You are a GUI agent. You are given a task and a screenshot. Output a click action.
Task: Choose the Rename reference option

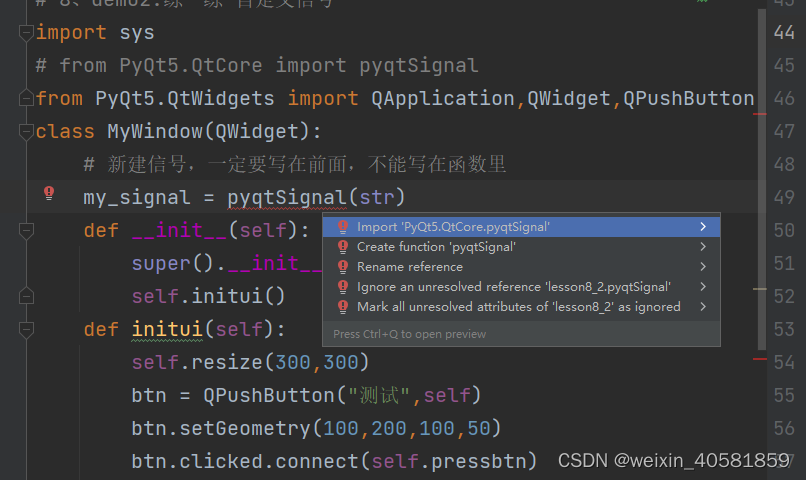click(x=410, y=267)
